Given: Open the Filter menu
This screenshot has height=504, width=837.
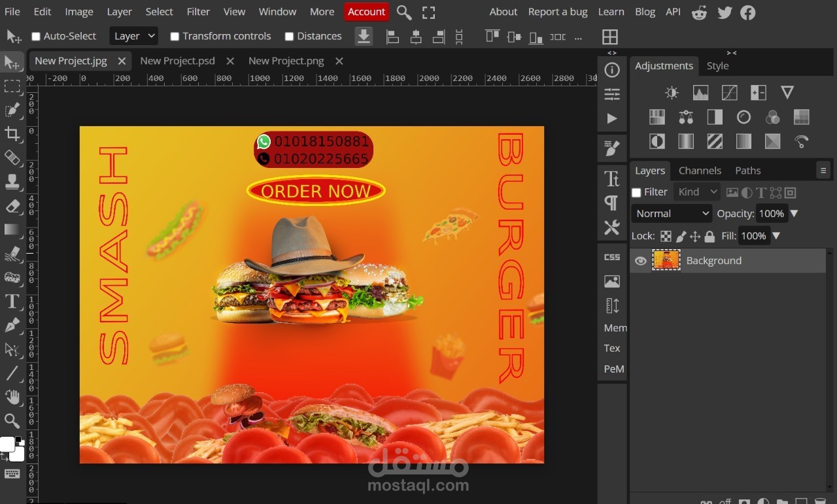Looking at the screenshot, I should (198, 12).
